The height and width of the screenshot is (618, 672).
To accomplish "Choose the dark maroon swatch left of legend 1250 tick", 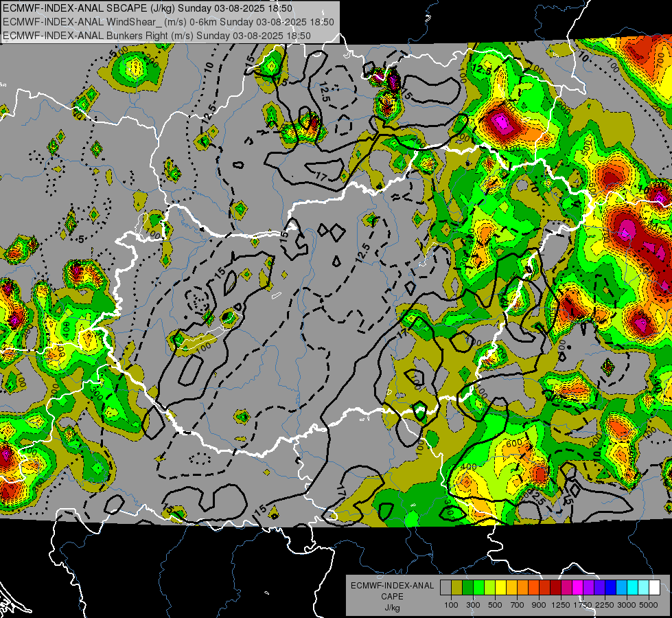I will 555,587.
